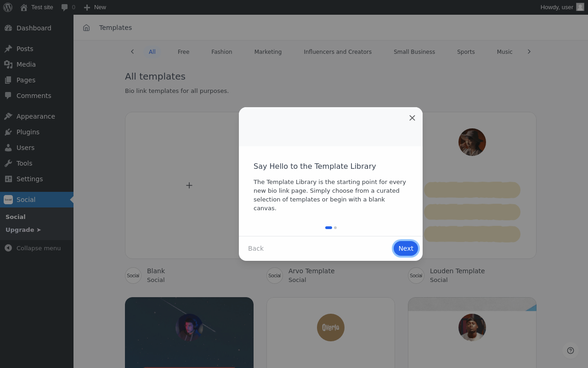Switch to the Marketing category tab
Screen dimensions: 588x368
(268, 52)
